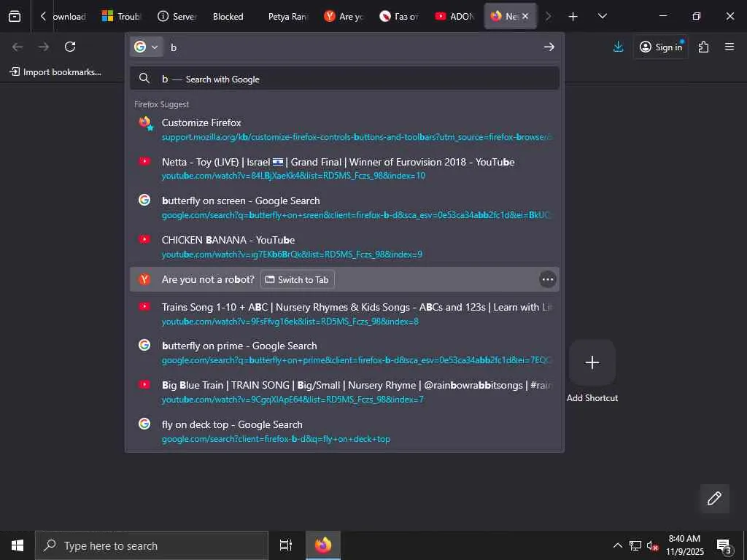Viewport: 747px width, 560px height.
Task: Open the Firefox View icon in the tab strip
Action: click(15, 16)
